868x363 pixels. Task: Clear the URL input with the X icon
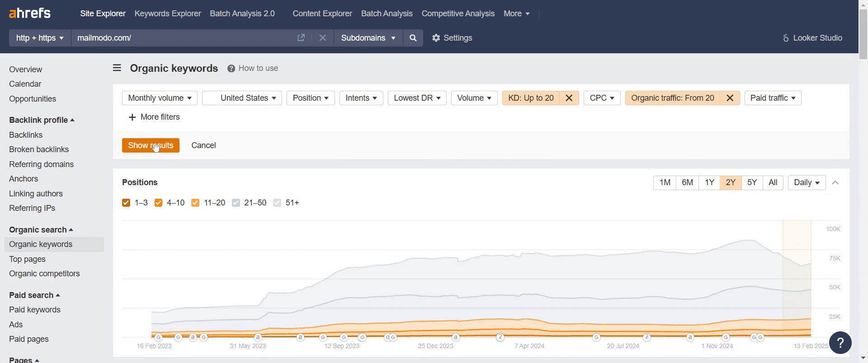click(x=322, y=38)
